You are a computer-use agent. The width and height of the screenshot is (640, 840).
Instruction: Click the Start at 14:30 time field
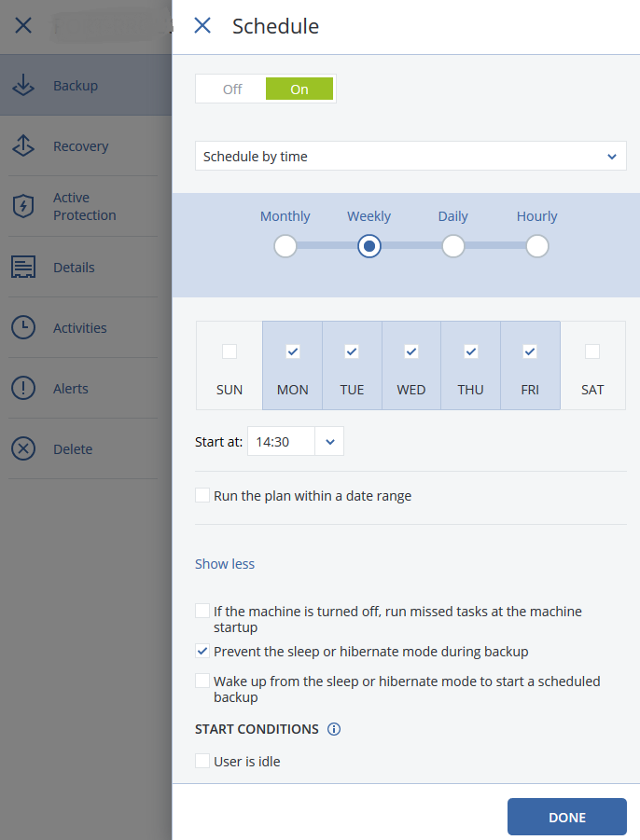tap(281, 441)
